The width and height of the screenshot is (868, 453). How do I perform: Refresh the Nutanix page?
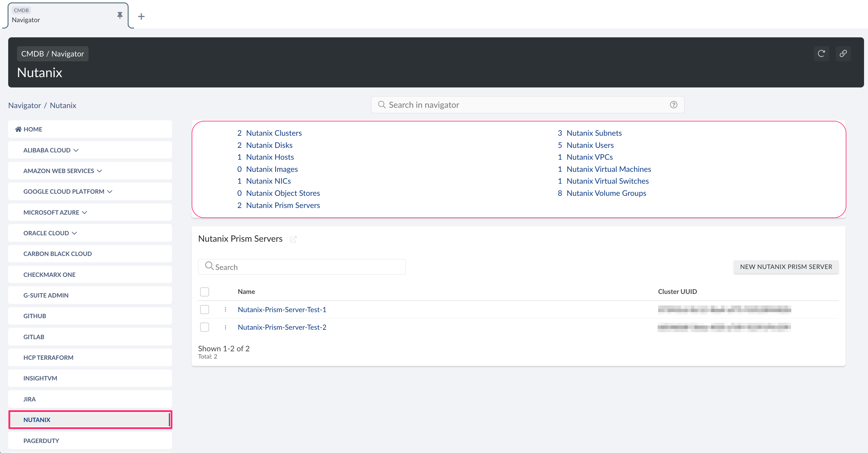coord(822,53)
